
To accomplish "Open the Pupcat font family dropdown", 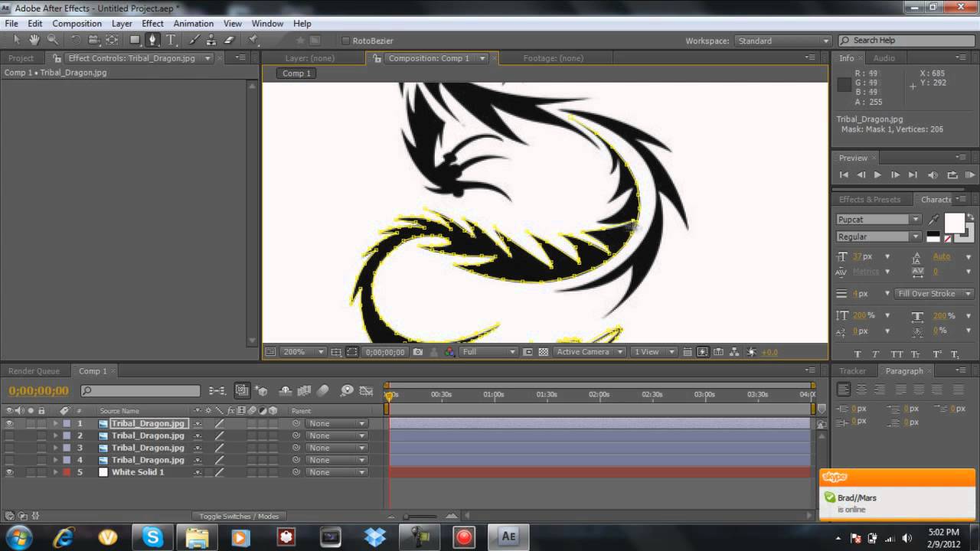I will [x=878, y=220].
